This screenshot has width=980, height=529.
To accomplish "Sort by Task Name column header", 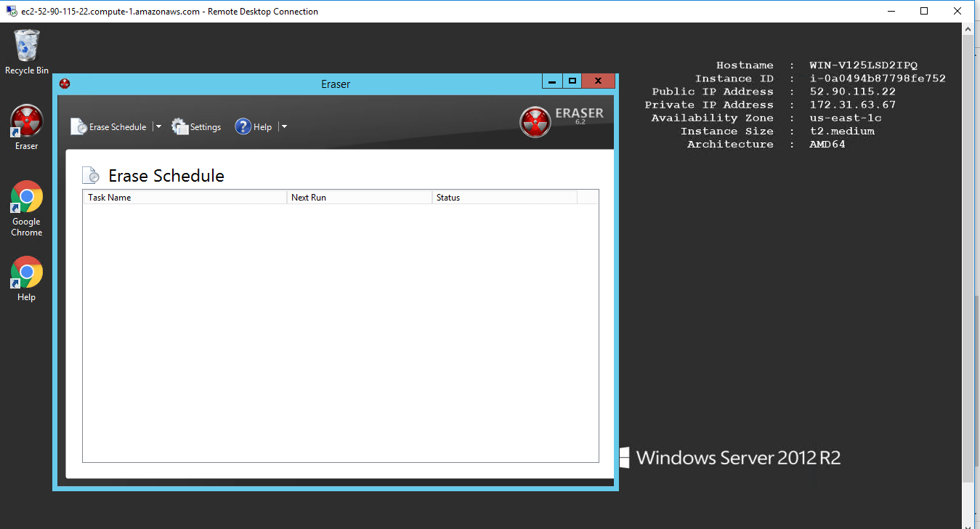I will [185, 198].
